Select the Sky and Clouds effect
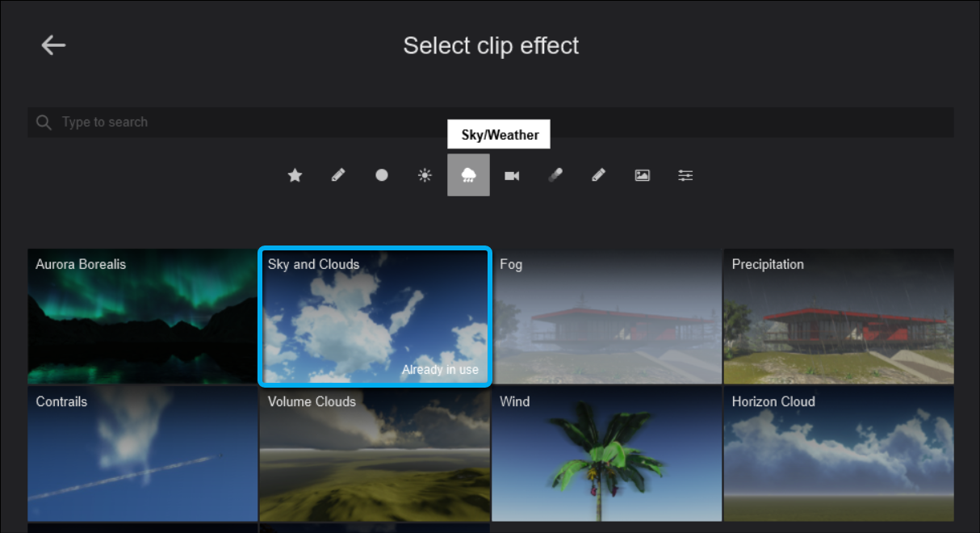Screen dimensions: 980x533 point(374,317)
